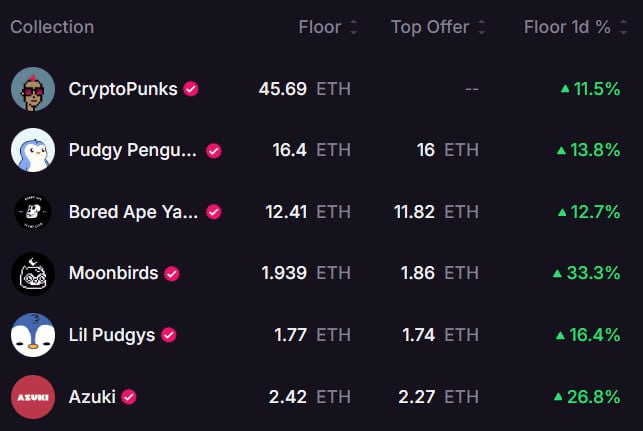Click the Moonbirds verified badge
This screenshot has width=643, height=431.
(x=172, y=274)
